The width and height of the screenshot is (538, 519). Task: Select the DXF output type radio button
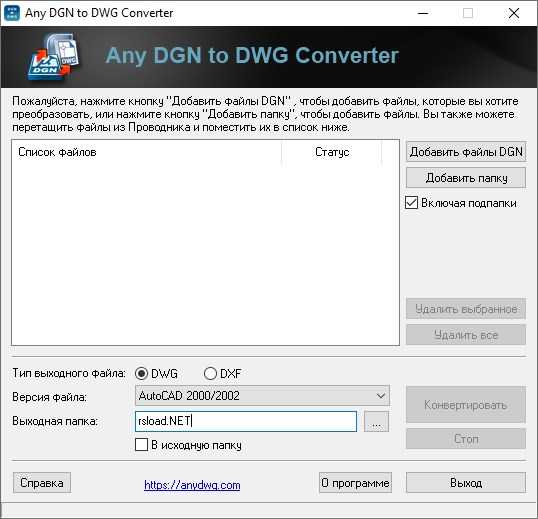coord(210,373)
